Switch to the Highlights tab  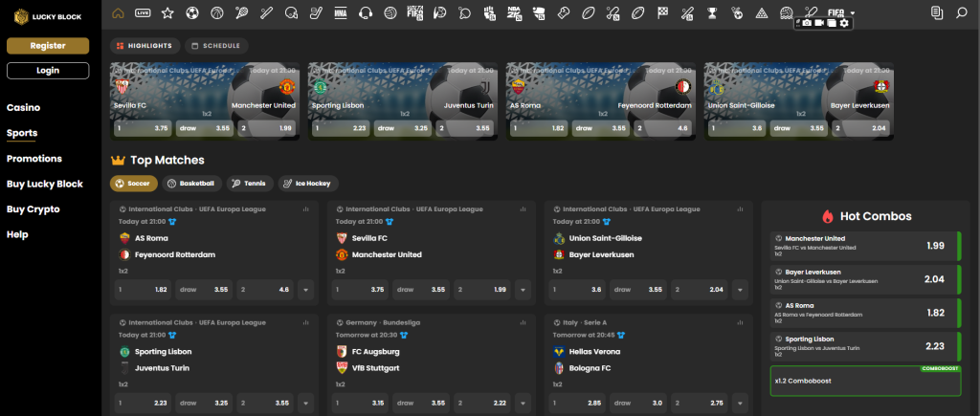145,46
